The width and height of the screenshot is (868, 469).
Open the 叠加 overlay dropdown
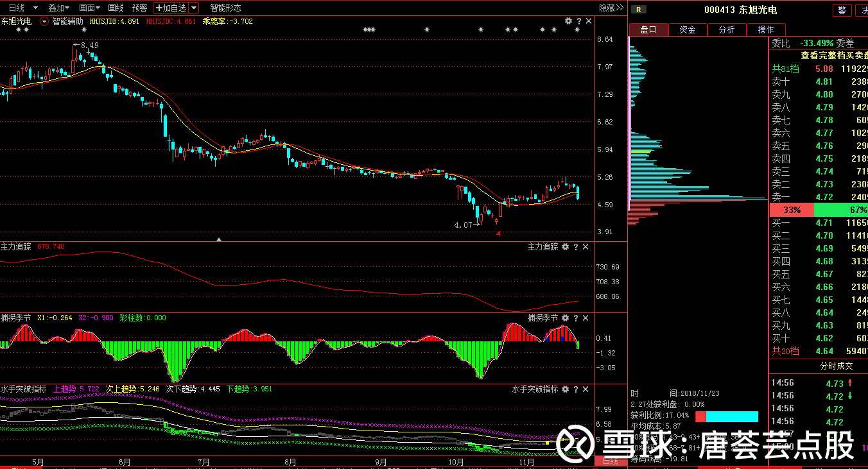(x=60, y=8)
